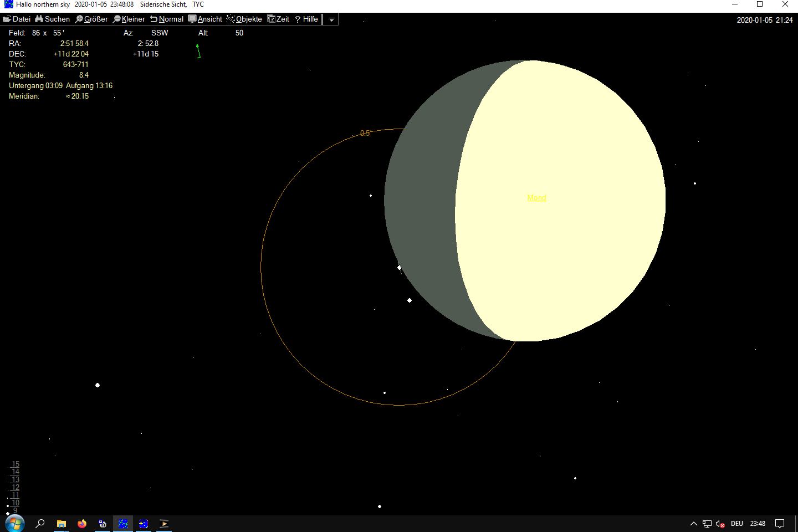Viewport: 798px width, 532px height.
Task: Zoom out with Kleiner magnifier
Action: pos(129,19)
